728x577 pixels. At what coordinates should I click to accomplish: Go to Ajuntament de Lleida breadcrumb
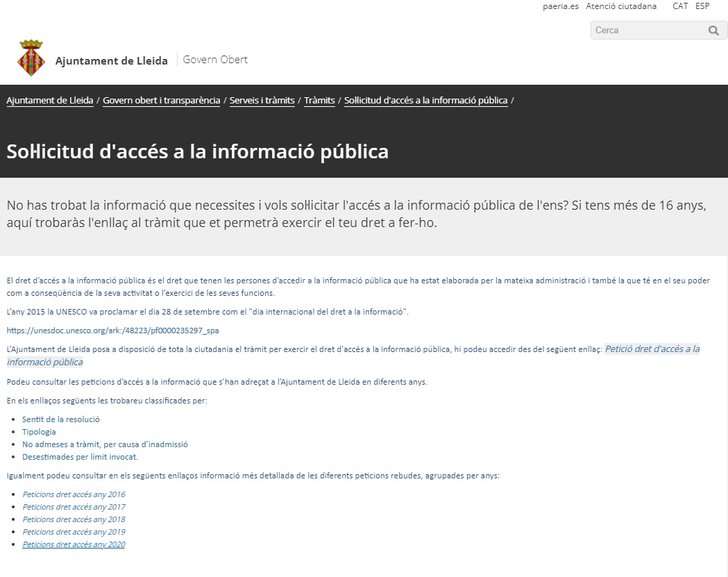[x=50, y=100]
